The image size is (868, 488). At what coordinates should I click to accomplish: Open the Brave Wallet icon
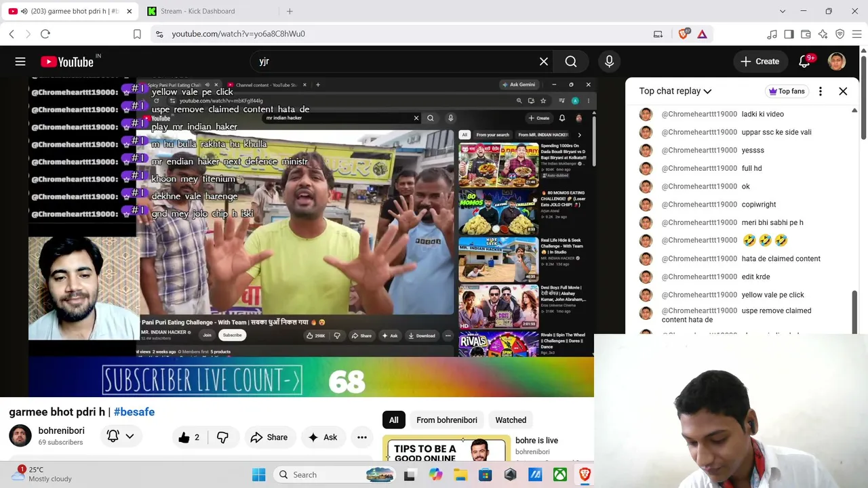(806, 34)
